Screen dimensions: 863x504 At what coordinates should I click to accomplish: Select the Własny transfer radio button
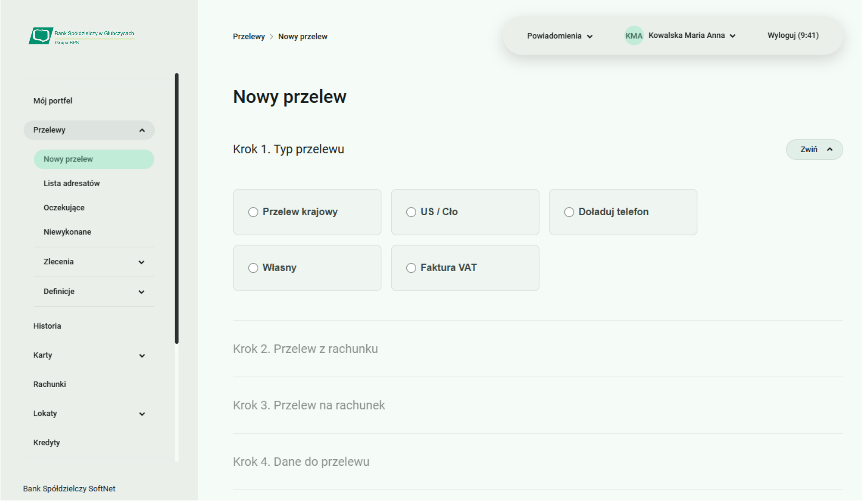[x=253, y=268]
